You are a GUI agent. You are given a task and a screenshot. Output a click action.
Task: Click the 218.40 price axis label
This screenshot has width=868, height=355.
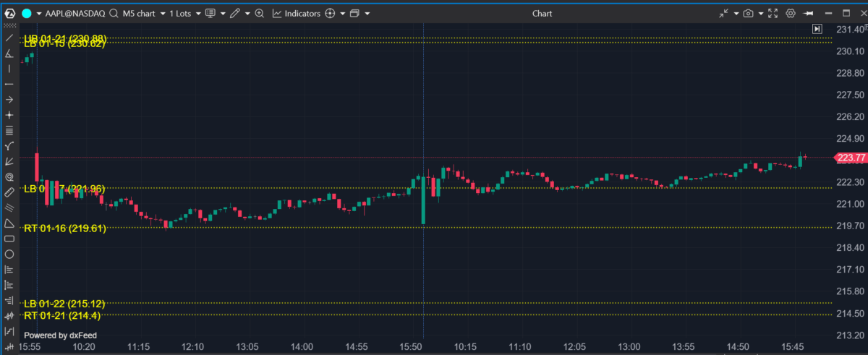pos(851,248)
